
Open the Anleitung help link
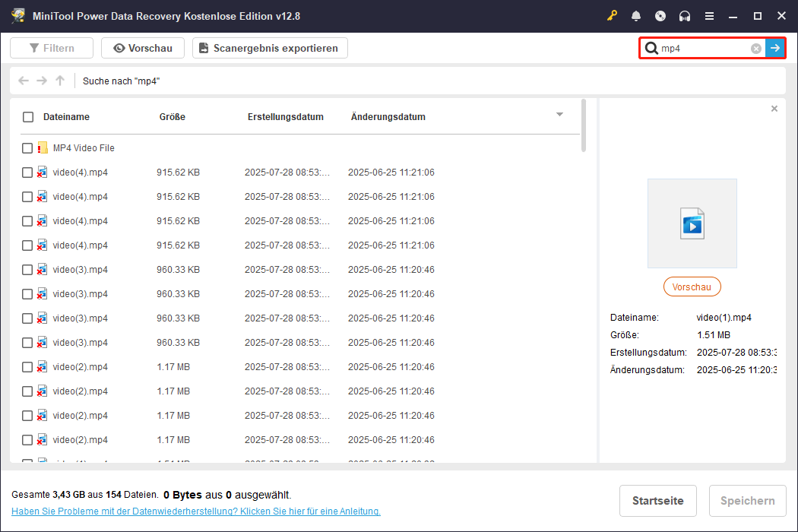[x=192, y=511]
